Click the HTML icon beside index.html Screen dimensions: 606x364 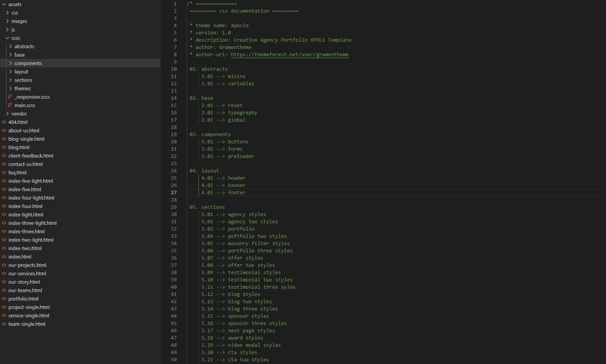[4, 257]
